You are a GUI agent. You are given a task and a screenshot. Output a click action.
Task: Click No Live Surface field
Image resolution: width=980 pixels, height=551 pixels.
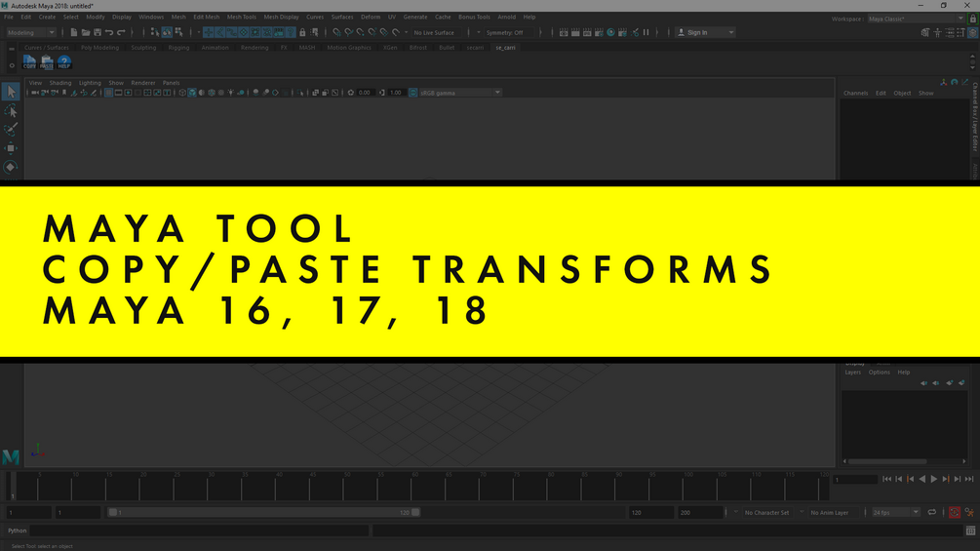point(434,32)
